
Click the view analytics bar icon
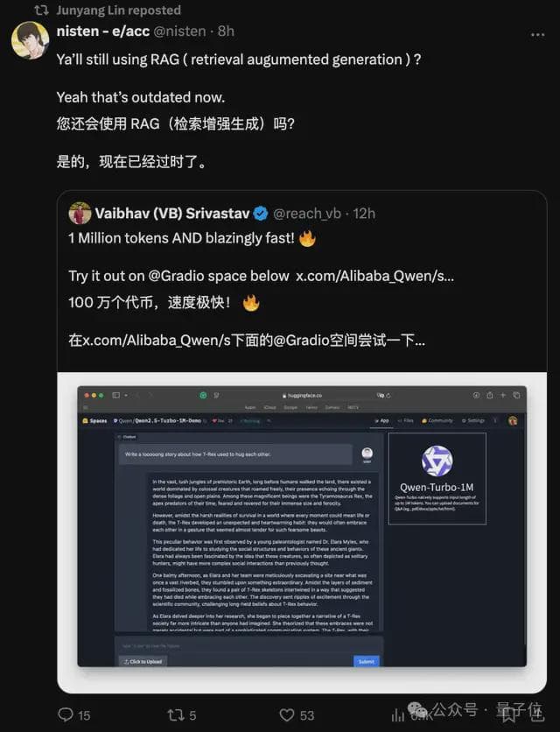398,714
